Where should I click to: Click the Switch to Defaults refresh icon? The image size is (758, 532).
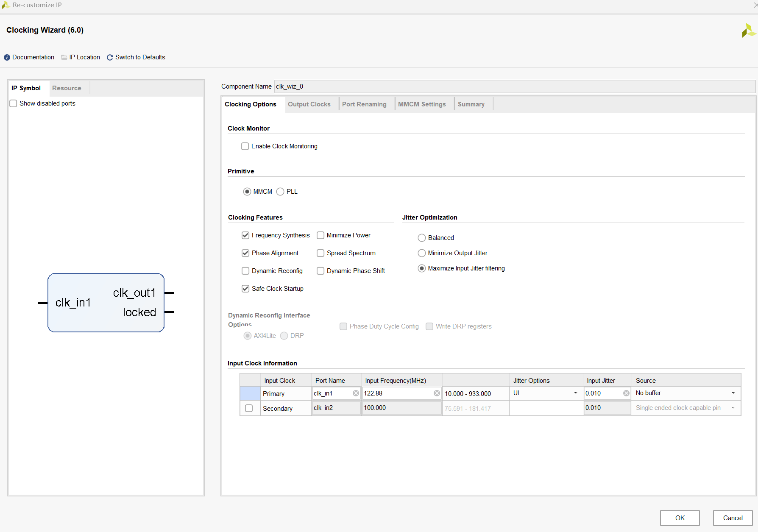[110, 57]
